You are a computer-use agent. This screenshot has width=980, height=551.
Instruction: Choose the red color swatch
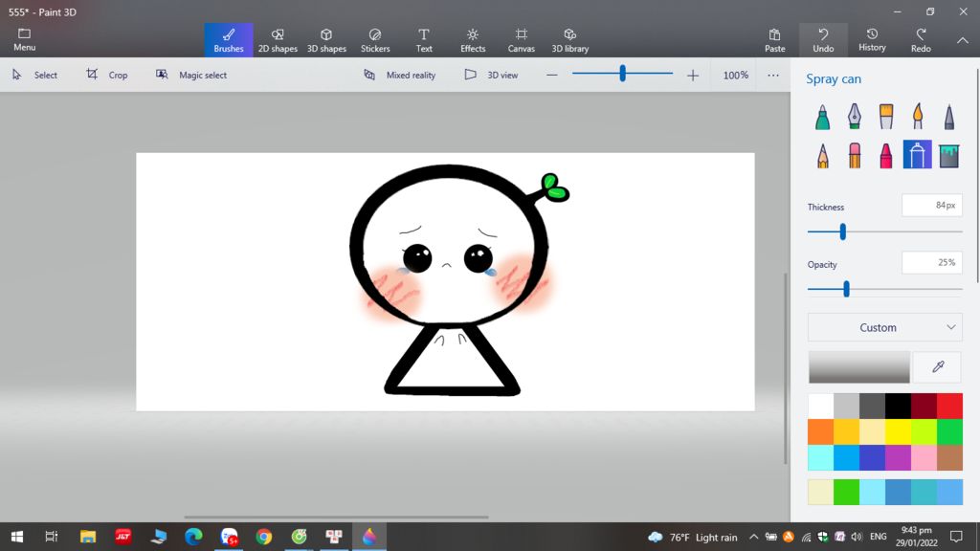949,406
